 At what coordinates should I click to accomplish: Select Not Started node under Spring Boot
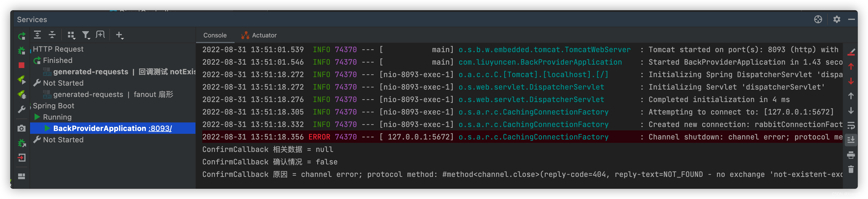click(63, 140)
